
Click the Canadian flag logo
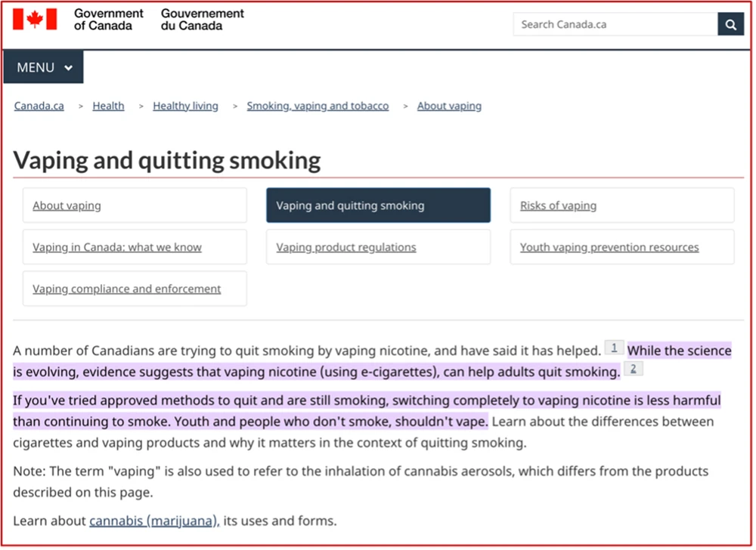[35, 20]
